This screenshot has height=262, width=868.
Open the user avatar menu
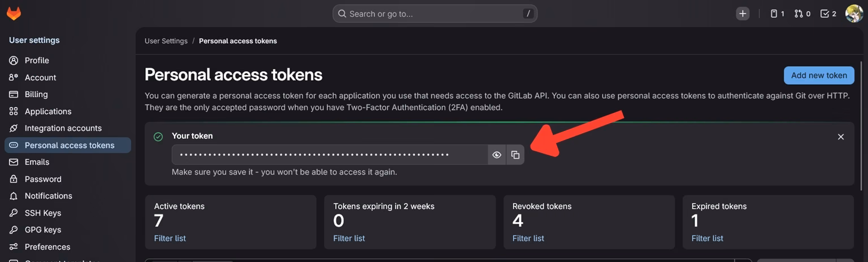(x=854, y=14)
